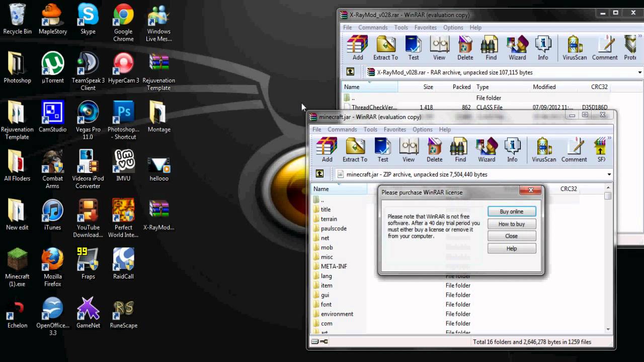This screenshot has height=362, width=644.
Task: Click Extract To in X-RayMod window
Action: (x=385, y=48)
